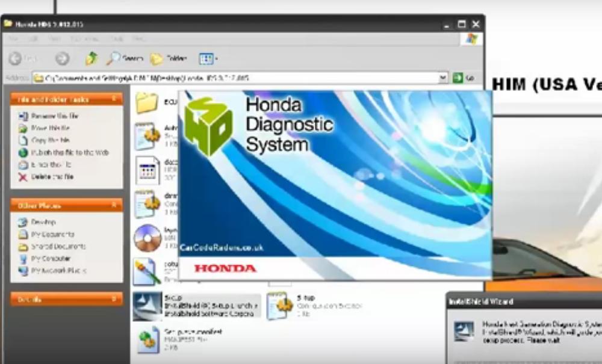Click the Setup.exe.manifest file name
The image size is (602, 364).
pos(193,332)
